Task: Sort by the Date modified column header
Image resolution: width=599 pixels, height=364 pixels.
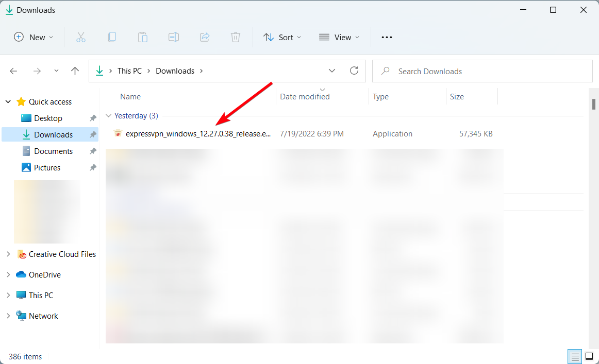Action: click(305, 96)
